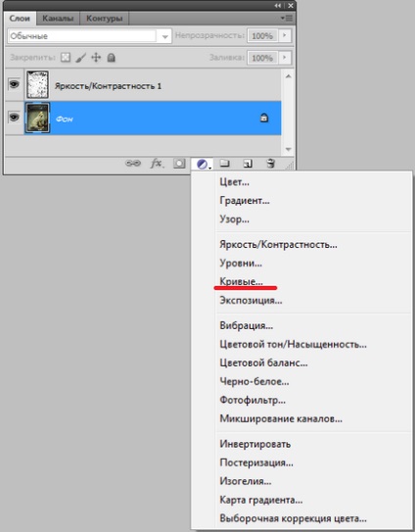Screen dimensions: 415x532
Task: Open the Обычные blend mode dropdown
Action: [x=89, y=36]
